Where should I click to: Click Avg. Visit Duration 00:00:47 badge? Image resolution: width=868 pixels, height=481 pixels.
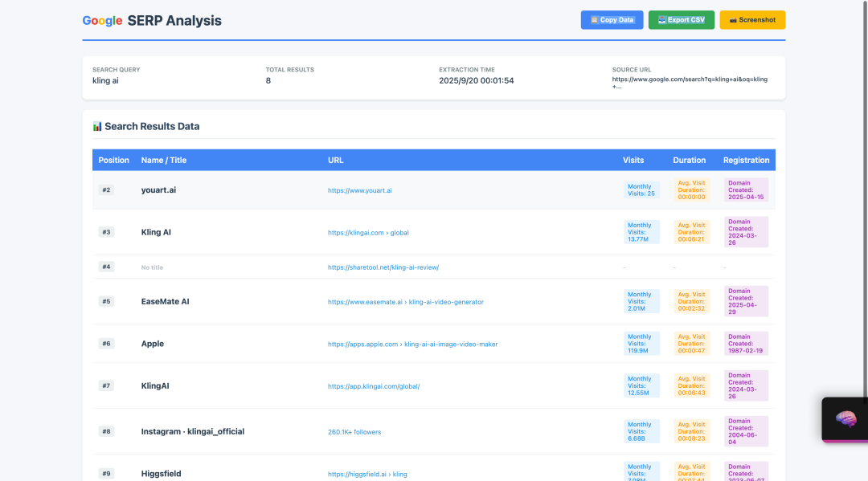(x=692, y=344)
